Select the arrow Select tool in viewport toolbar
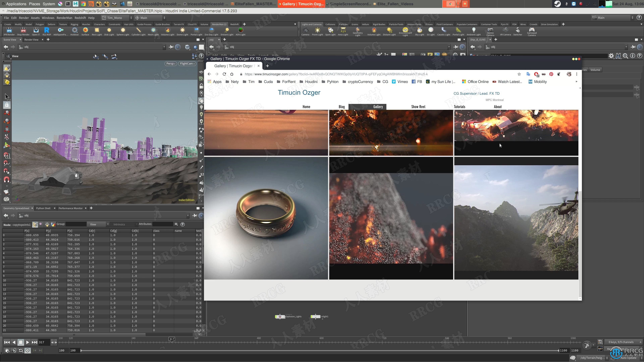 click(7, 96)
